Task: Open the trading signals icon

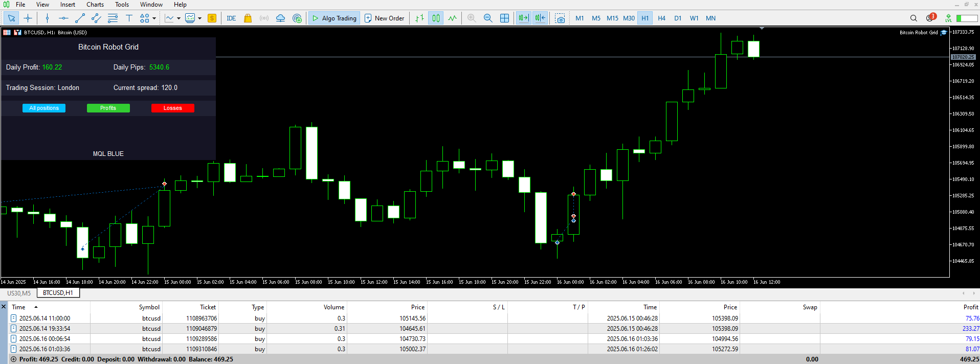Action: point(264,18)
